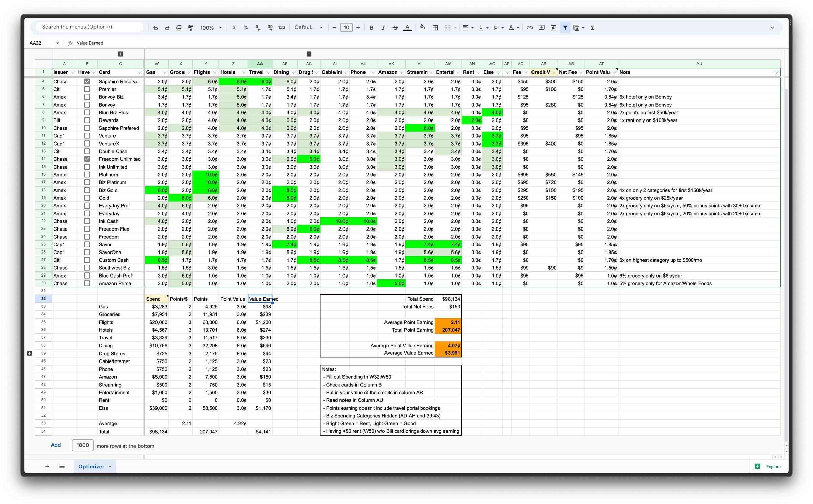Apply strikethrough formatting

(395, 28)
